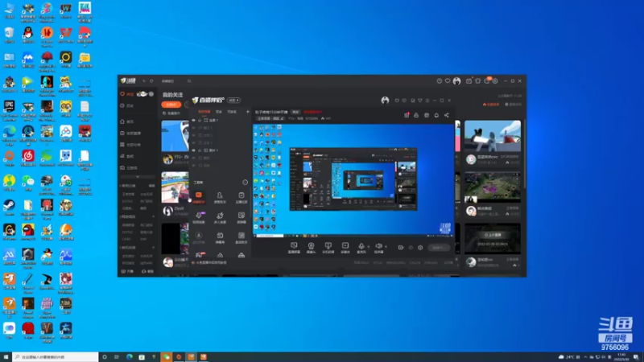This screenshot has width=644, height=362.
Task: Open microphone device dropdown arrow
Action: tap(368, 247)
